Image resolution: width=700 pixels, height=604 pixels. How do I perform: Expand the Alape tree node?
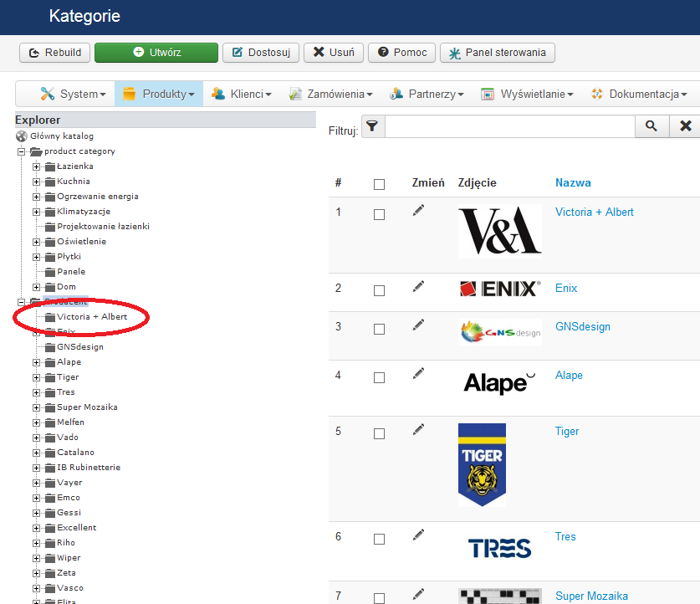click(x=36, y=362)
